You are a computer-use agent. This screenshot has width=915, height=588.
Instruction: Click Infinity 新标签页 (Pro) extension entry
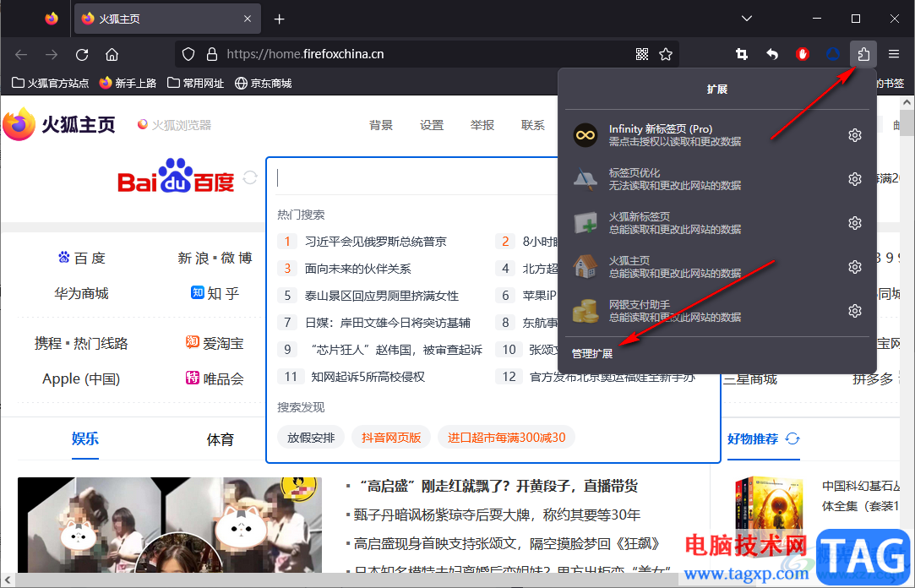click(703, 135)
